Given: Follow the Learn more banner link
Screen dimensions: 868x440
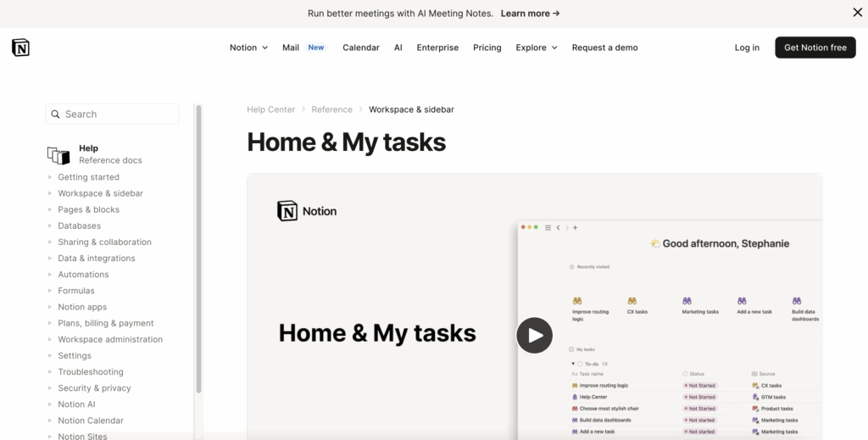Looking at the screenshot, I should click(x=530, y=14).
